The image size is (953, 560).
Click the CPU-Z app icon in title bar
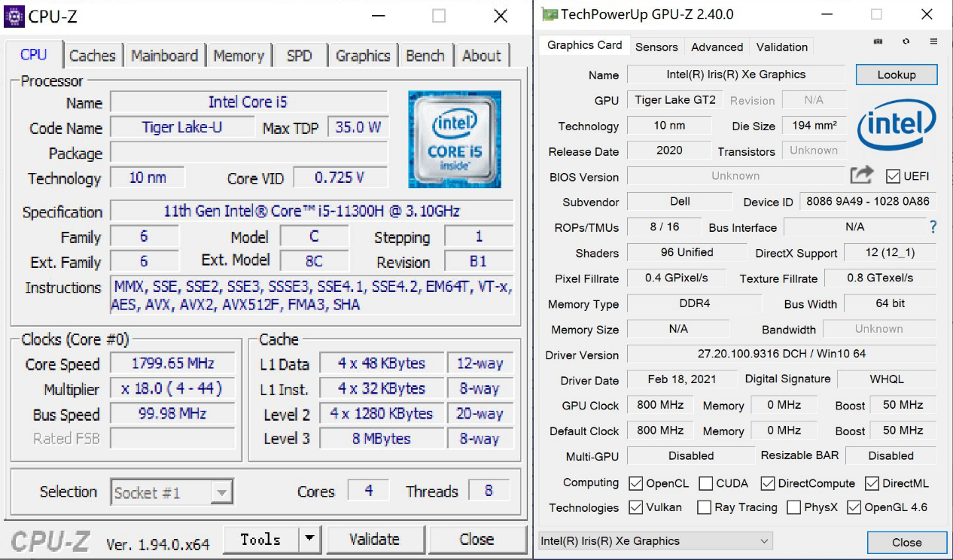15,15
